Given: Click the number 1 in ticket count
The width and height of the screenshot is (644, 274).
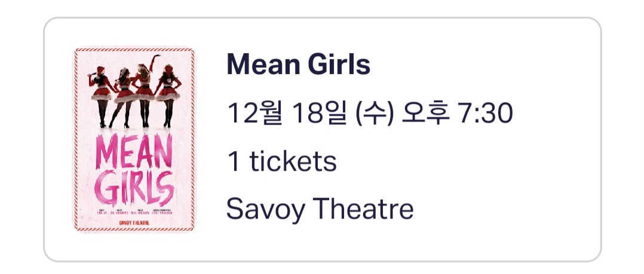Looking at the screenshot, I should click(234, 161).
